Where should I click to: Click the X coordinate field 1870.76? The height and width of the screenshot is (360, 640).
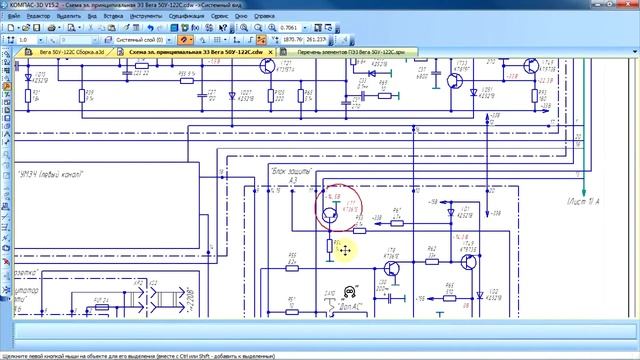click(x=292, y=40)
